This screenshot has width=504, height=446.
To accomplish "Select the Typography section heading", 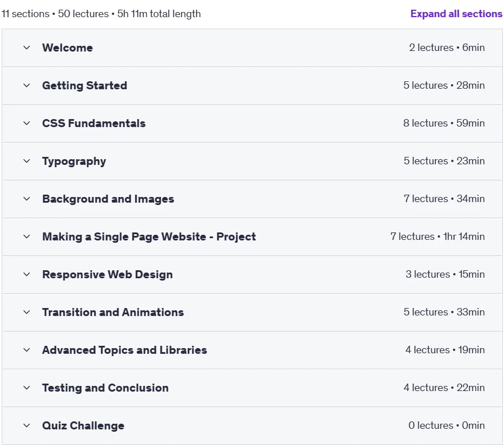I will pyautogui.click(x=74, y=161).
